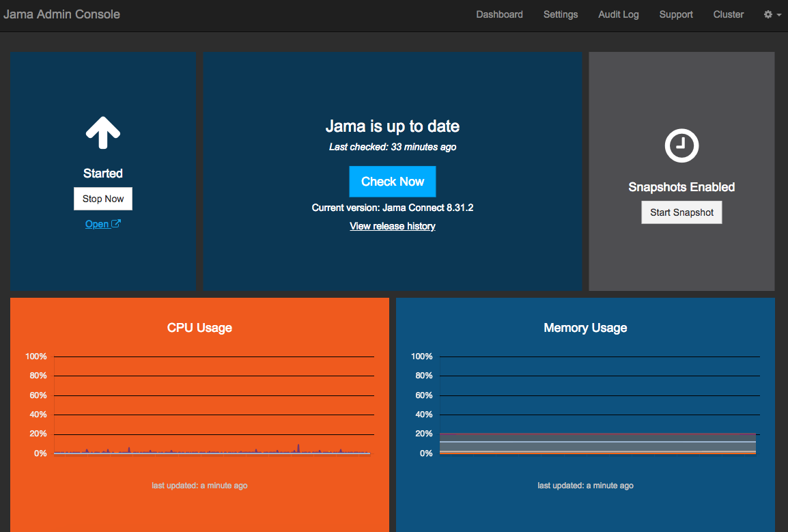Image resolution: width=788 pixels, height=532 pixels.
Task: Click the Jama Admin Console title
Action: pos(61,14)
